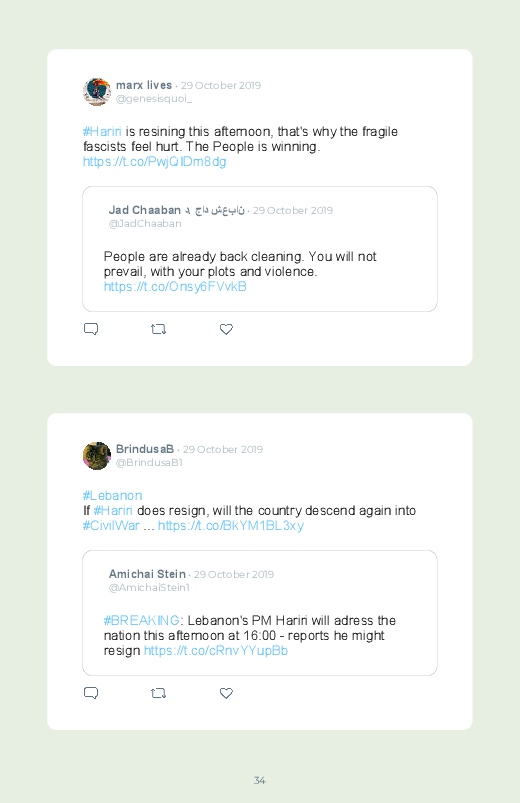The width and height of the screenshot is (520, 803).
Task: Open @JadChaaban handle
Action: tap(145, 224)
